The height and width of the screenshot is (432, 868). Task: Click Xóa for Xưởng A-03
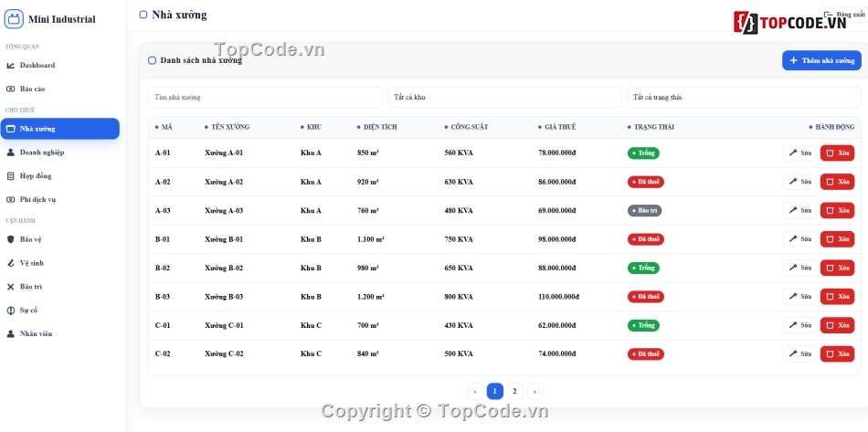click(837, 210)
